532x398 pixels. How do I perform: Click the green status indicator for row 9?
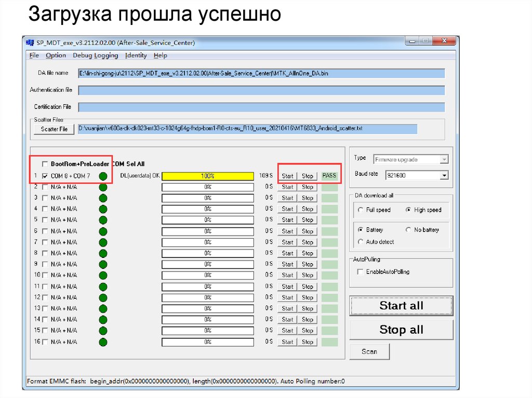pyautogui.click(x=103, y=265)
